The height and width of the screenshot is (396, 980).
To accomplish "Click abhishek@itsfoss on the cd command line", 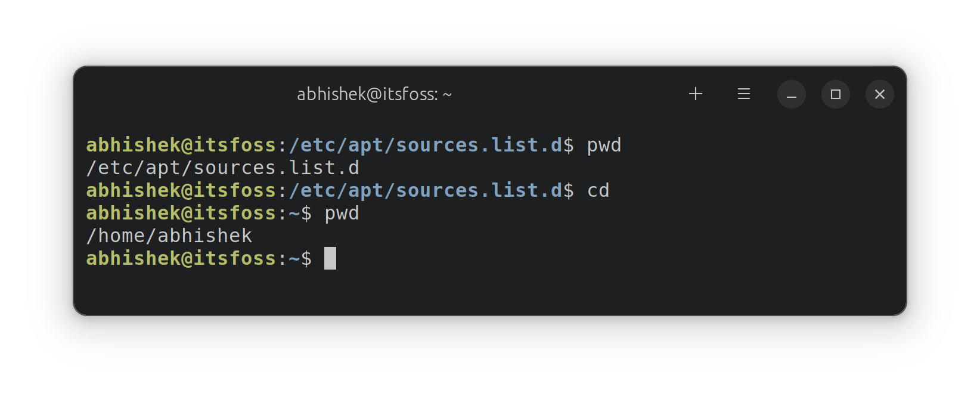I will tap(181, 191).
